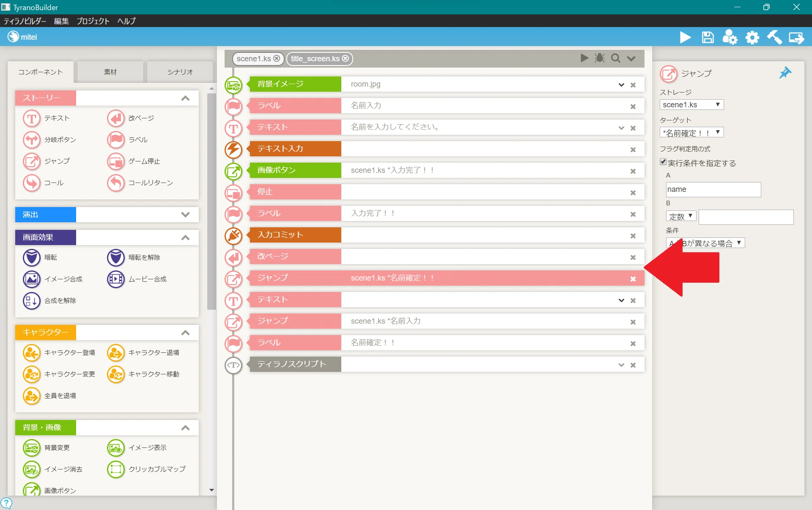Image resolution: width=812 pixels, height=510 pixels.
Task: Select the 暗転 screen effect component
Action: pos(40,258)
